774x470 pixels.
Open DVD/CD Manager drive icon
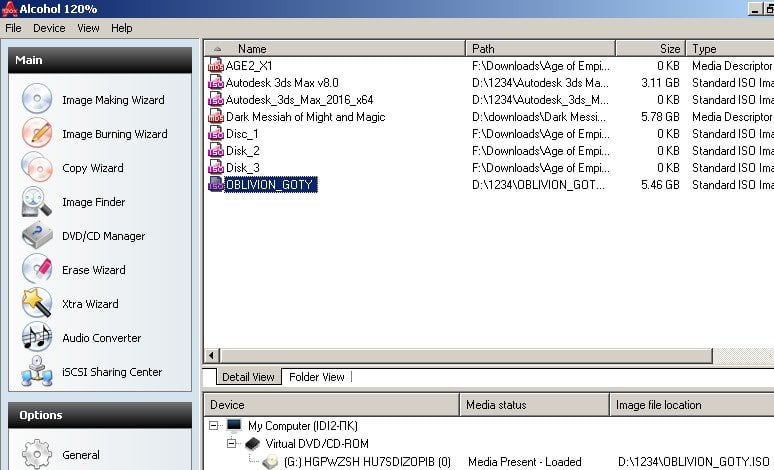point(37,235)
